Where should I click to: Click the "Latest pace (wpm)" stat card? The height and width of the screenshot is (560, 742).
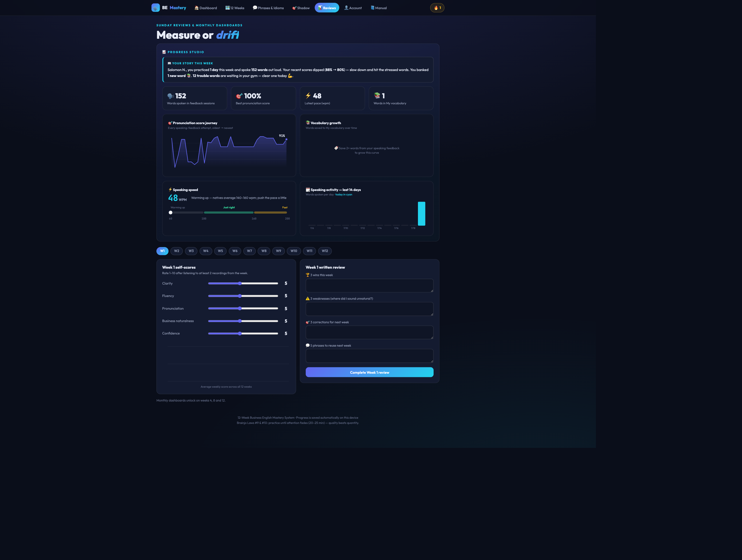332,98
